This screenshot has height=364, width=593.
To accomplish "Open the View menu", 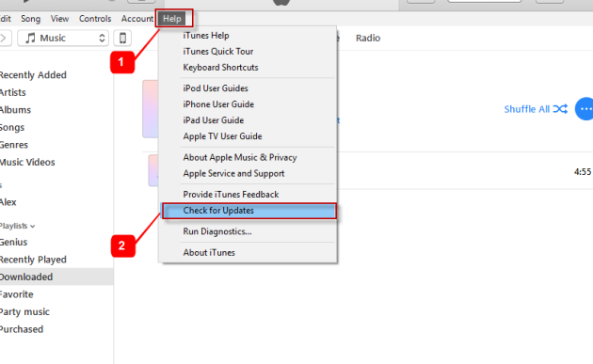I will (59, 19).
